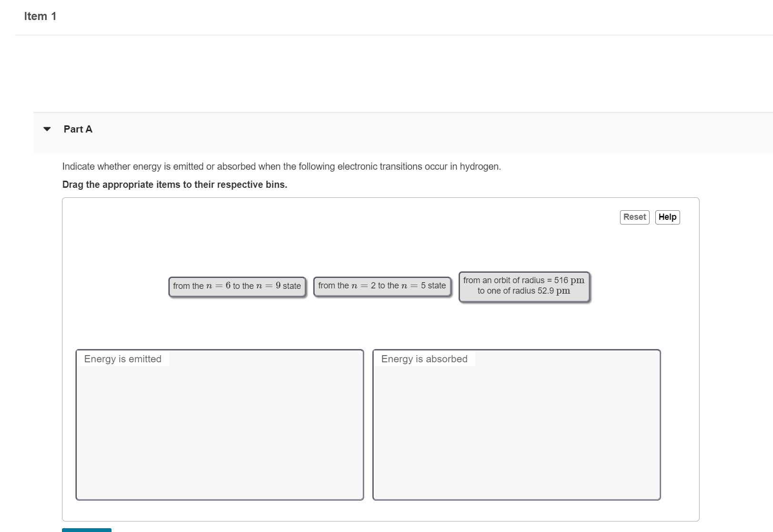Select the n = 6 to n = 9 item
The height and width of the screenshot is (532, 773).
pos(237,286)
